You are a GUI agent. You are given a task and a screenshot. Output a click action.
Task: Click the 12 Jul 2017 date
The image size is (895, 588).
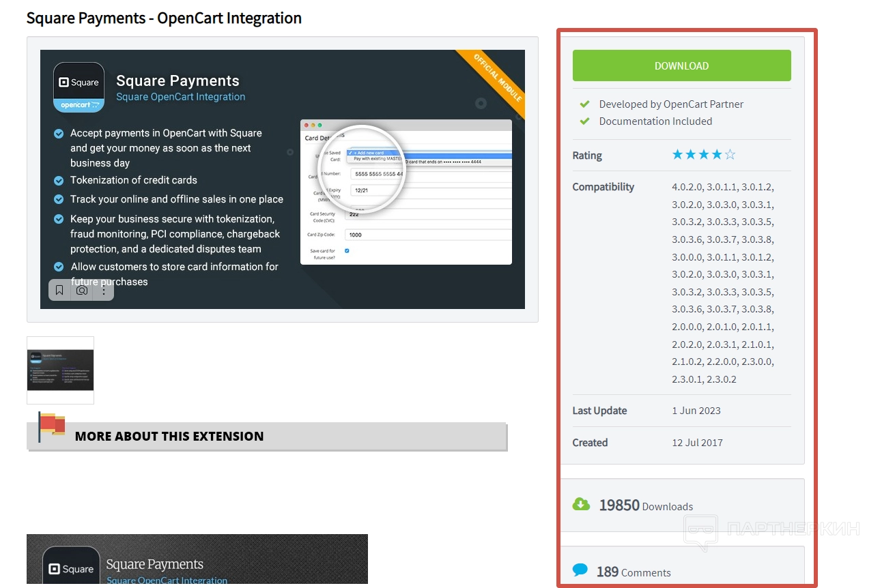(x=697, y=443)
